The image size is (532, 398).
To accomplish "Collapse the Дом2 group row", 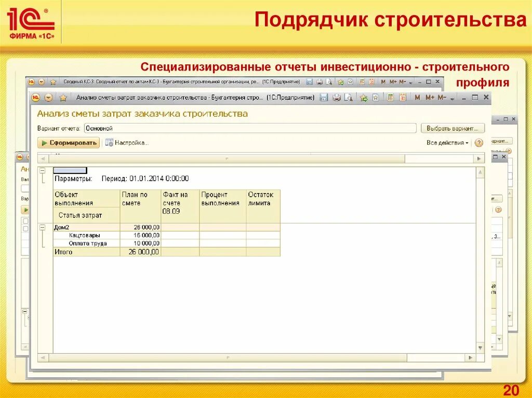I will coord(44,227).
